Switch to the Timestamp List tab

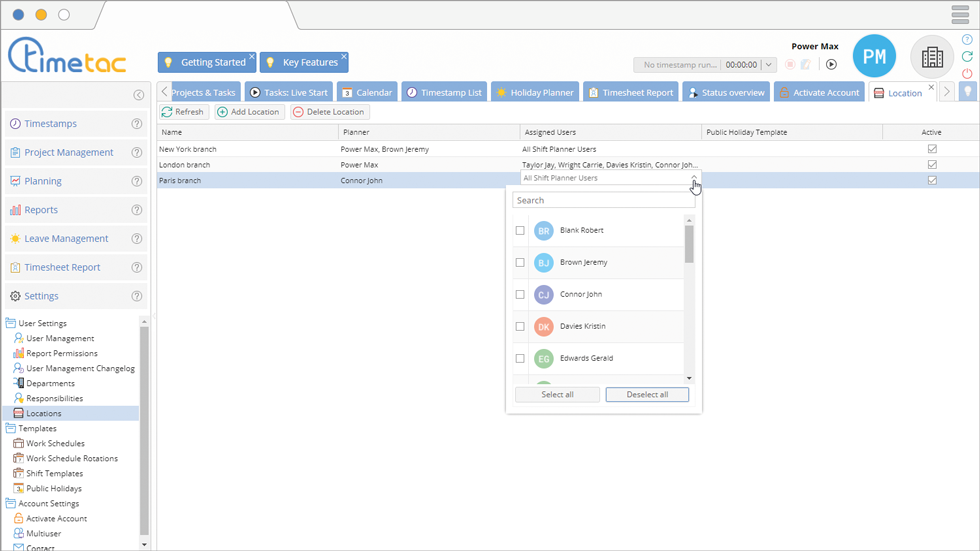444,92
